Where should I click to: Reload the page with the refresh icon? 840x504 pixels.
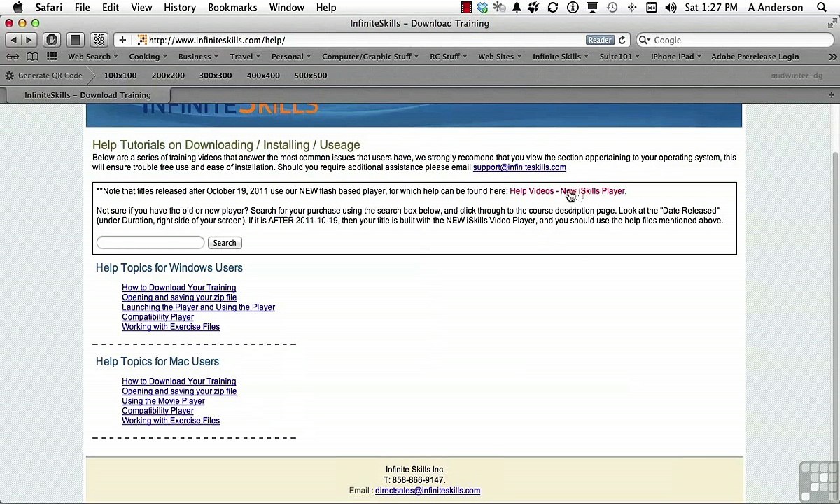622,40
